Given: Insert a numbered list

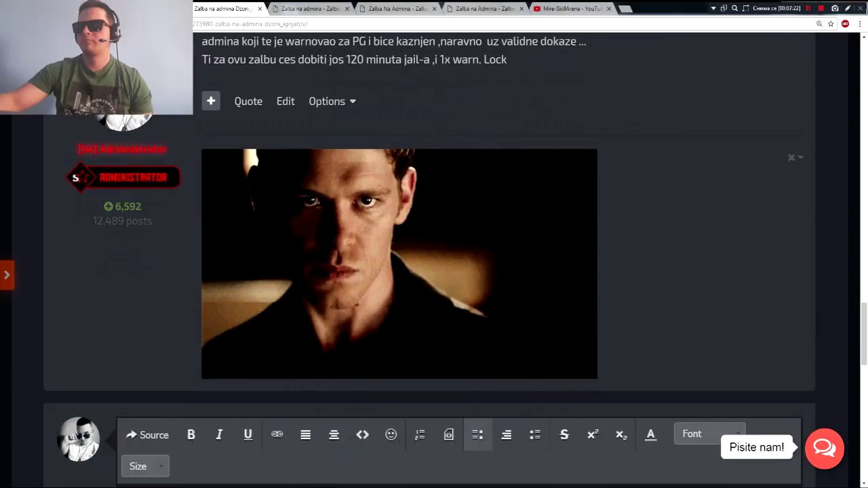Looking at the screenshot, I should pos(420,434).
